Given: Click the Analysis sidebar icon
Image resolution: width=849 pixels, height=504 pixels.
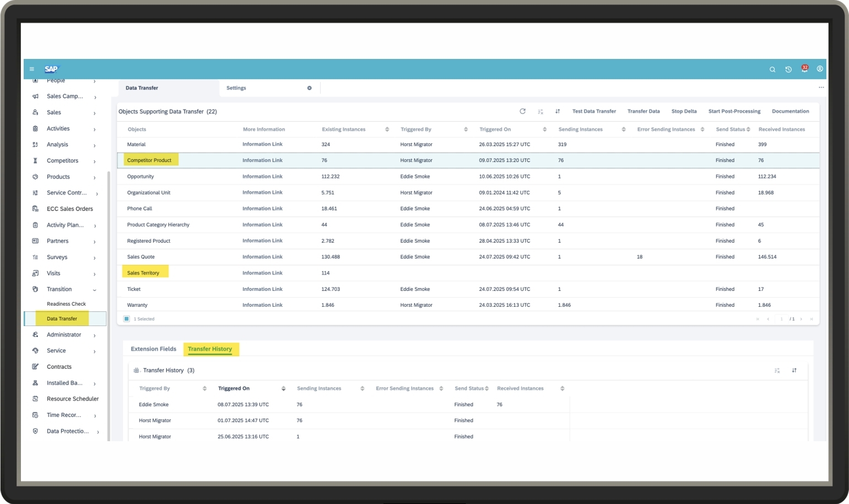Looking at the screenshot, I should click(x=35, y=144).
